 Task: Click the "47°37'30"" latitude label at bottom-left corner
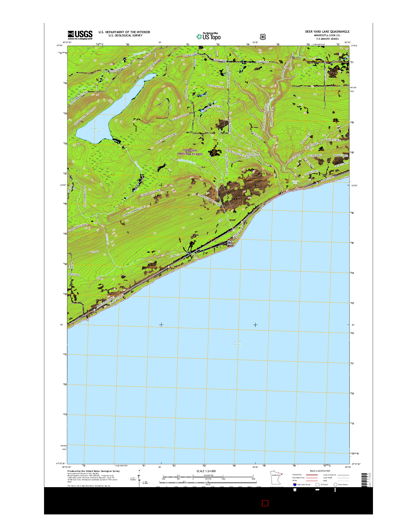tap(61, 464)
